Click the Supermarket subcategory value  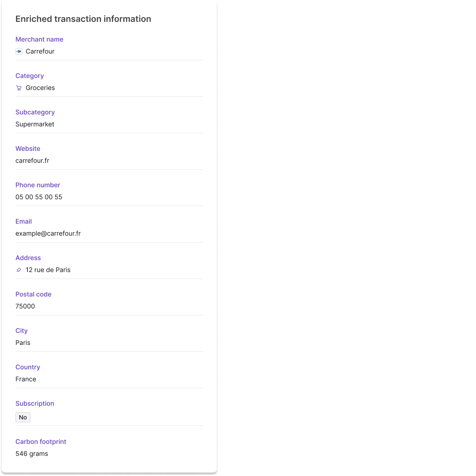click(x=35, y=124)
